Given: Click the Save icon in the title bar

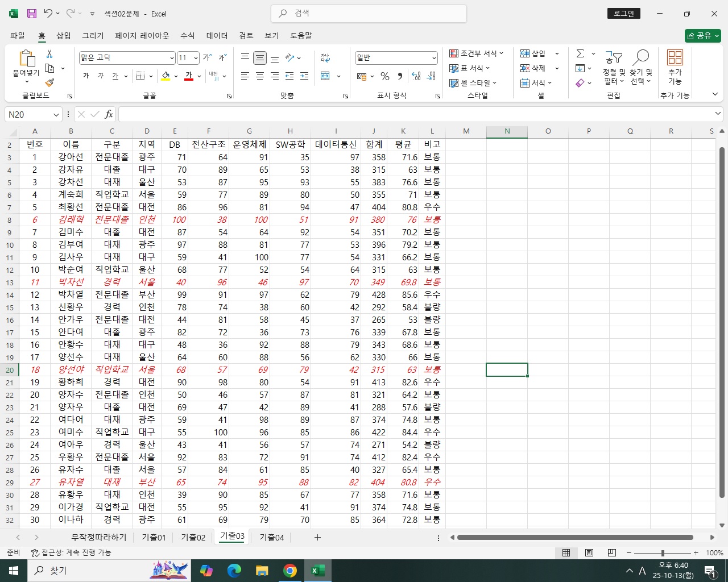Looking at the screenshot, I should [32, 14].
